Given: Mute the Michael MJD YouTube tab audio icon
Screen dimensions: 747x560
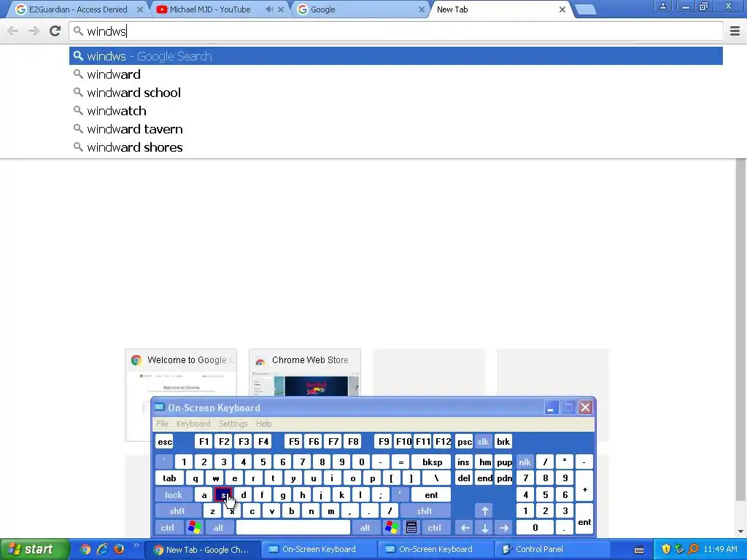Looking at the screenshot, I should pos(269,9).
